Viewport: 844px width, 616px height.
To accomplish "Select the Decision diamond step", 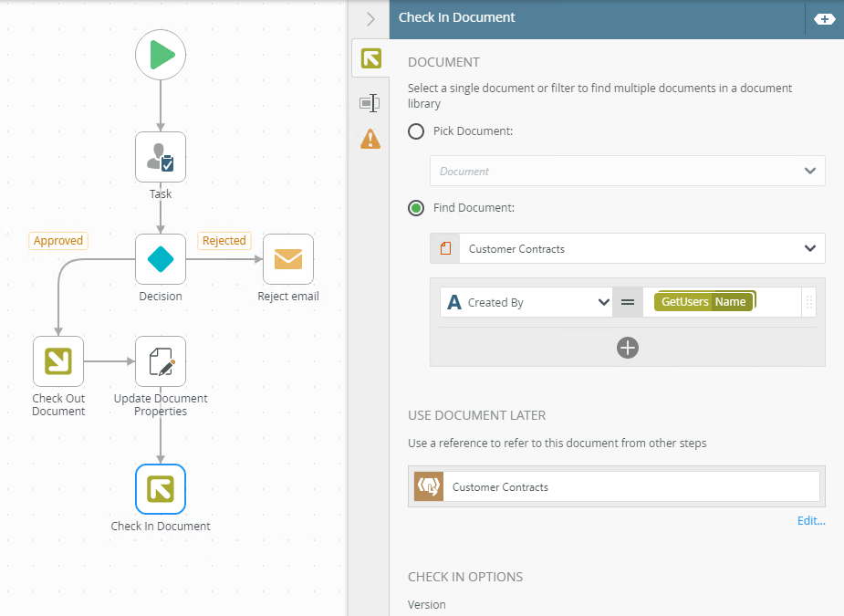I will click(x=161, y=259).
